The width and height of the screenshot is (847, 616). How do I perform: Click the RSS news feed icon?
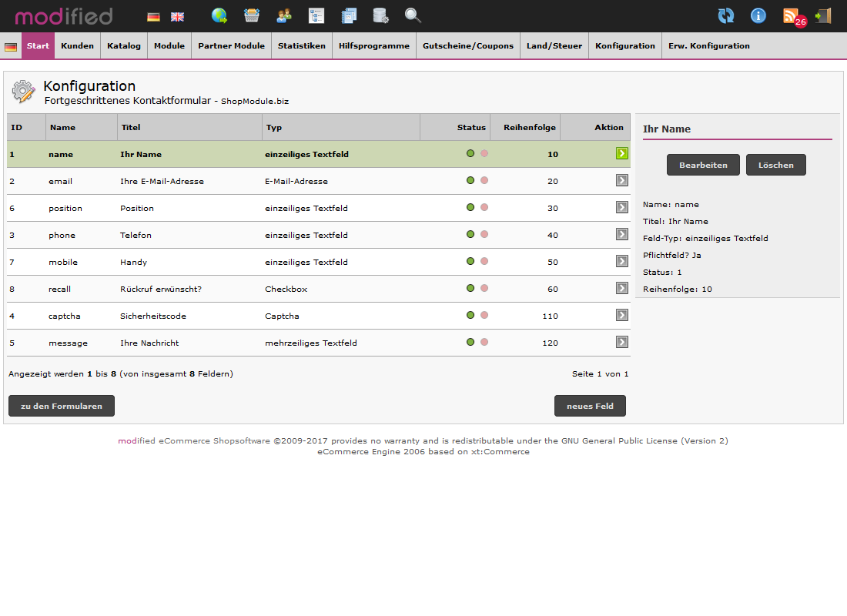791,15
